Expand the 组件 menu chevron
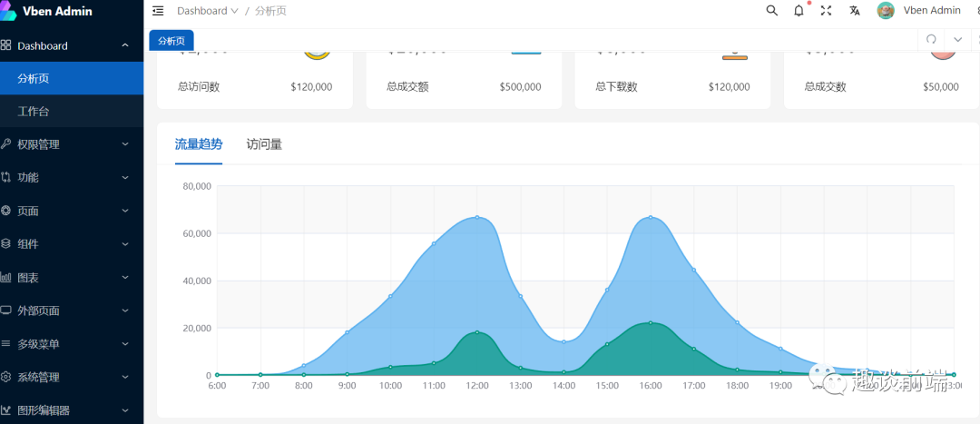Screen dimensions: 980x424 click(x=125, y=244)
